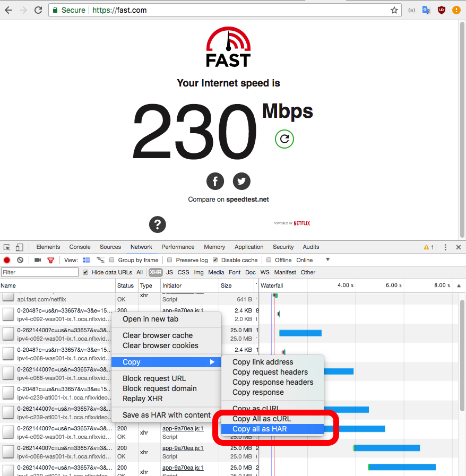
Task: Choose Copy response headers
Action: (272, 382)
